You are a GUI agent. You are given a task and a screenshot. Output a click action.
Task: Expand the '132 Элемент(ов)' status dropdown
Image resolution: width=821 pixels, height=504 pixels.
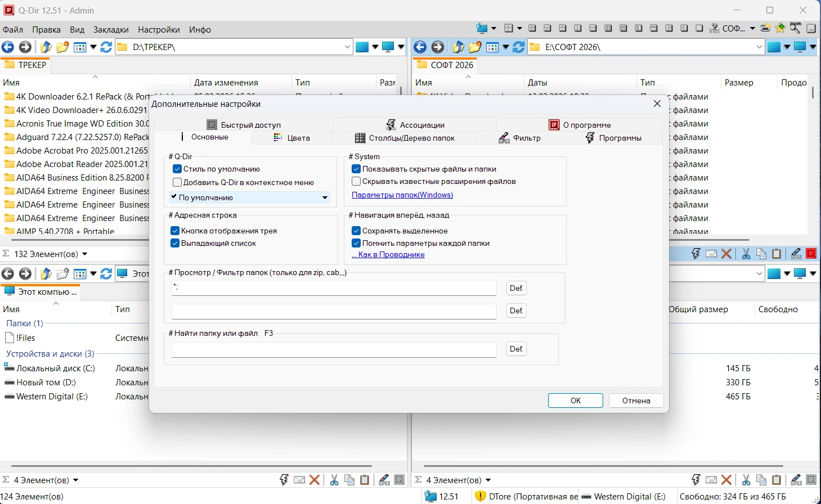85,254
